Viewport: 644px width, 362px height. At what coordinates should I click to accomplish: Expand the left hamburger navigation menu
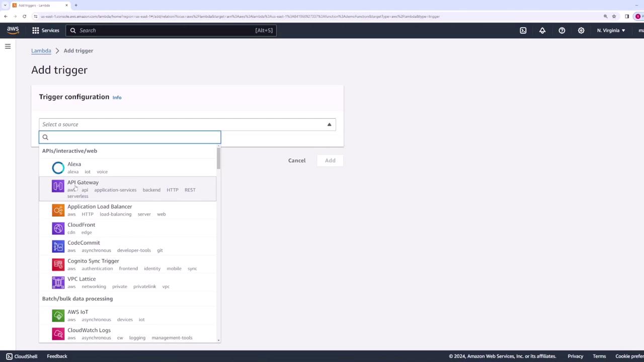[8, 46]
